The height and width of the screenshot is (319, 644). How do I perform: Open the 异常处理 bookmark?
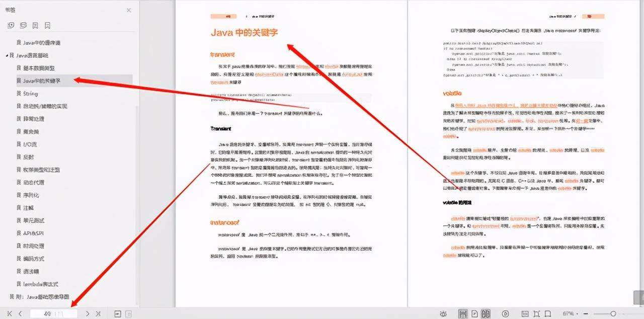pos(34,119)
